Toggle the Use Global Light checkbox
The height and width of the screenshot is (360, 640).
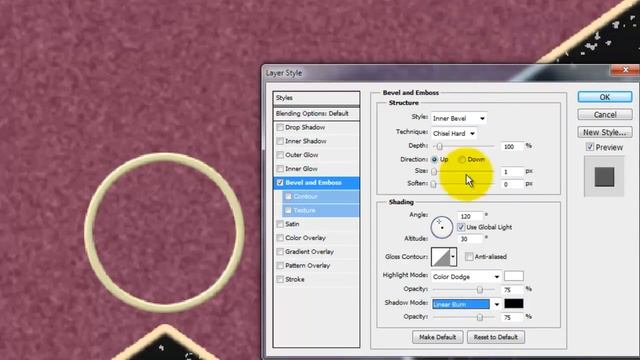click(461, 227)
